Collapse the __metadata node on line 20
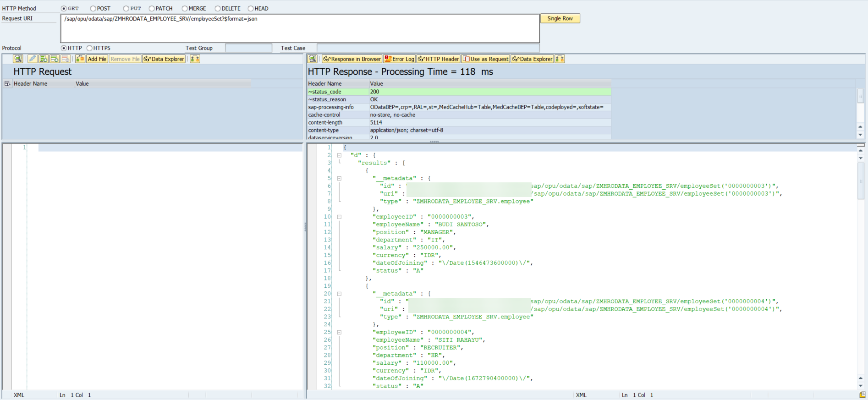The height and width of the screenshot is (400, 868). click(x=339, y=294)
